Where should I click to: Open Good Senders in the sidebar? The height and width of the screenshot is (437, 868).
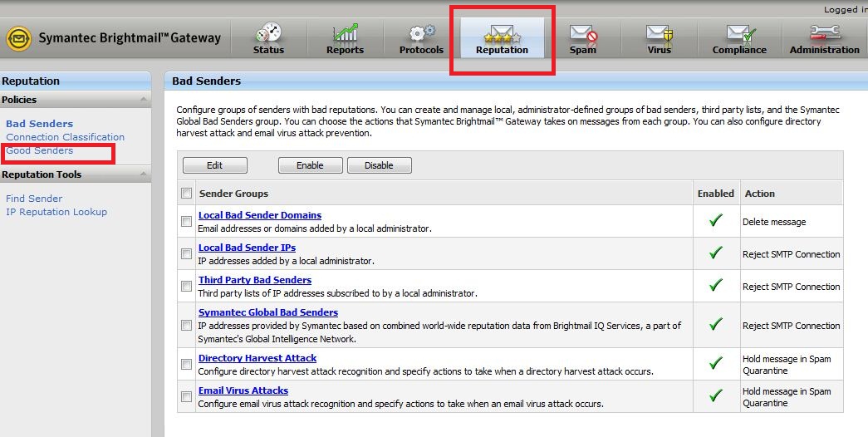[39, 150]
